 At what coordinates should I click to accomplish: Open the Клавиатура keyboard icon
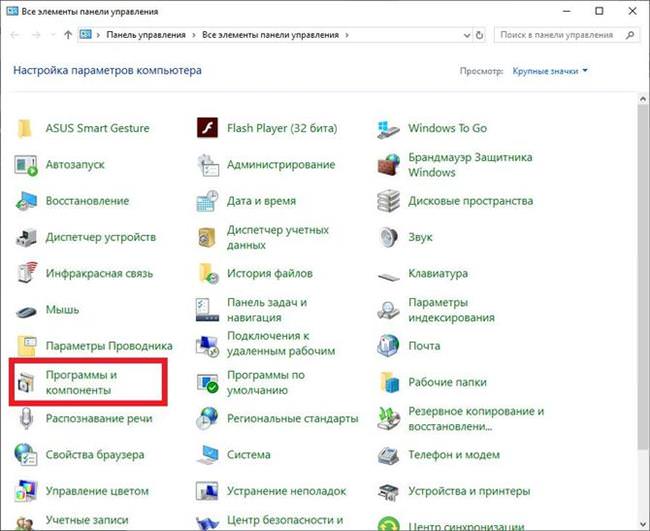click(388, 276)
